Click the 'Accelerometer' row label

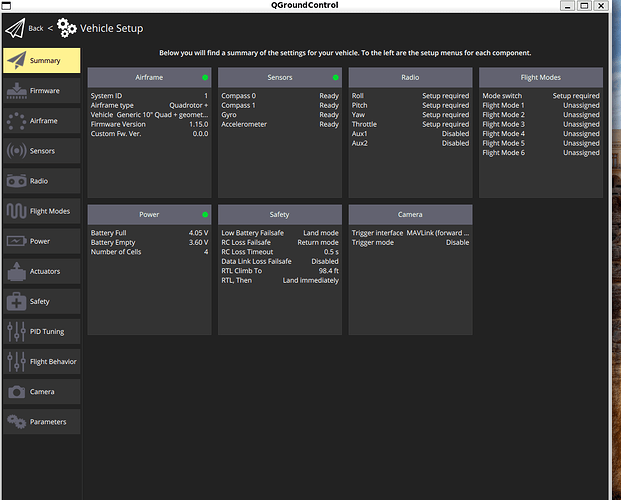point(244,124)
